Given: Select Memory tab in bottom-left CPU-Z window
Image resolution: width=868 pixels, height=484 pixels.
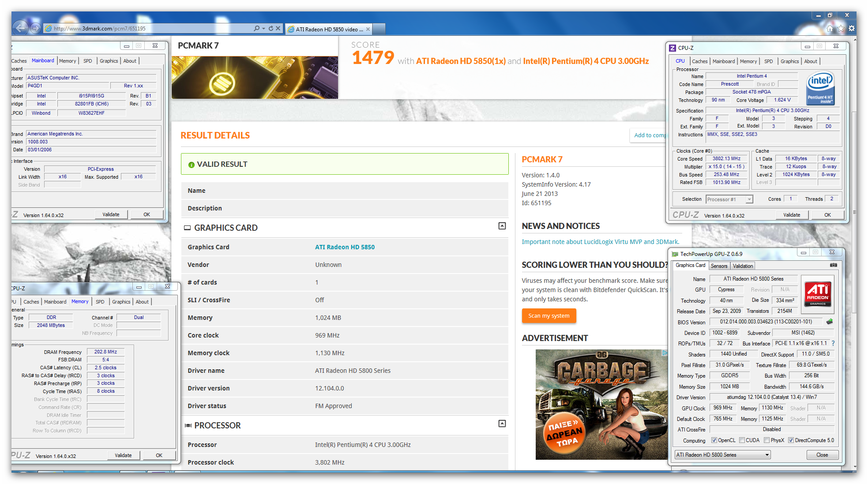Looking at the screenshot, I should click(x=80, y=301).
